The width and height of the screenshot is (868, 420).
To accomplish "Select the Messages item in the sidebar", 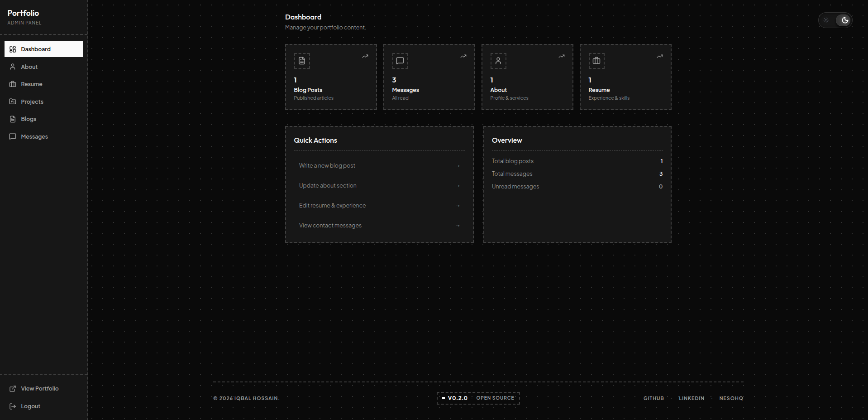I will pos(34,136).
